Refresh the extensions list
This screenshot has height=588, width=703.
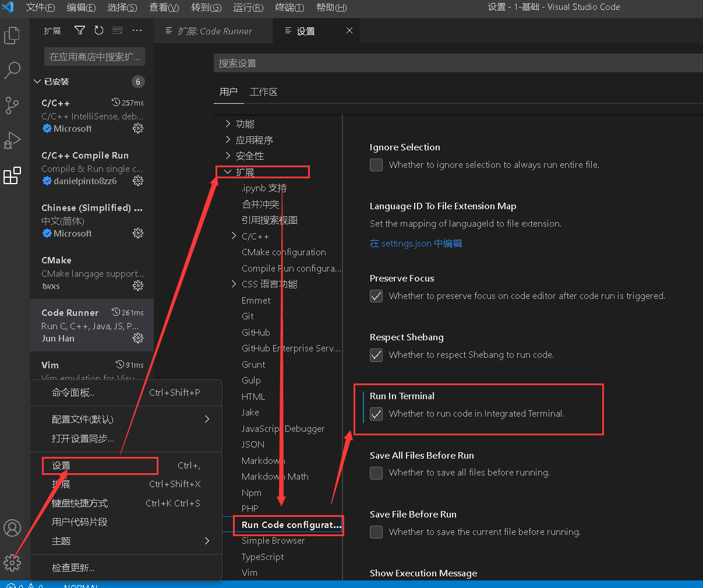[99, 30]
